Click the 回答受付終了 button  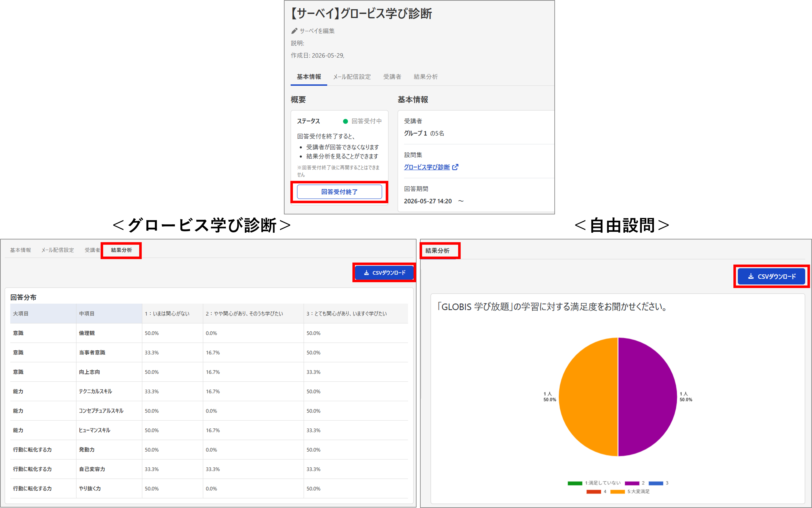339,192
